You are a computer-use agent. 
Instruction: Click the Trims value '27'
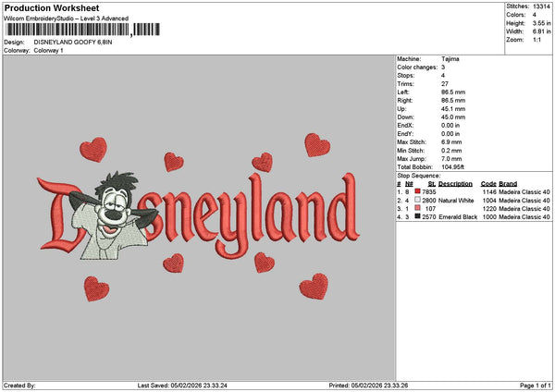[x=445, y=84]
